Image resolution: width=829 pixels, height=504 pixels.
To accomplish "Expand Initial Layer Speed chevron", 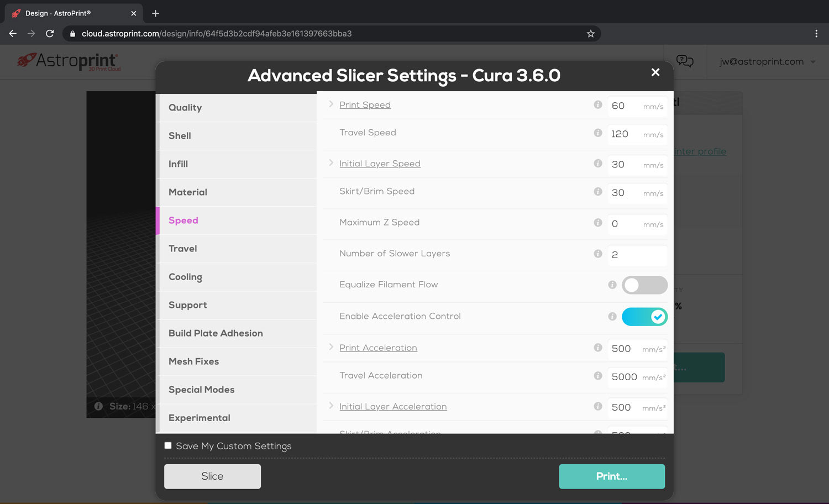I will point(330,162).
